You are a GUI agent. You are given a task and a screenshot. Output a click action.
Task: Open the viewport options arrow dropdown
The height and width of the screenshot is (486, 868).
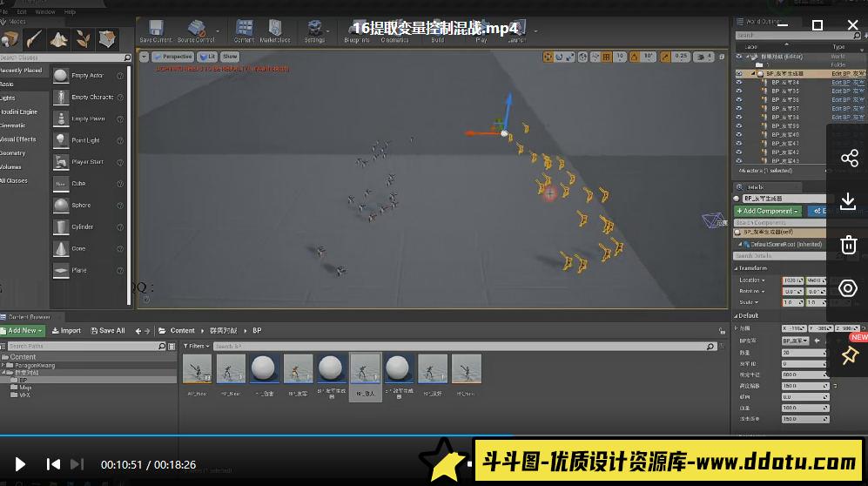pos(144,57)
